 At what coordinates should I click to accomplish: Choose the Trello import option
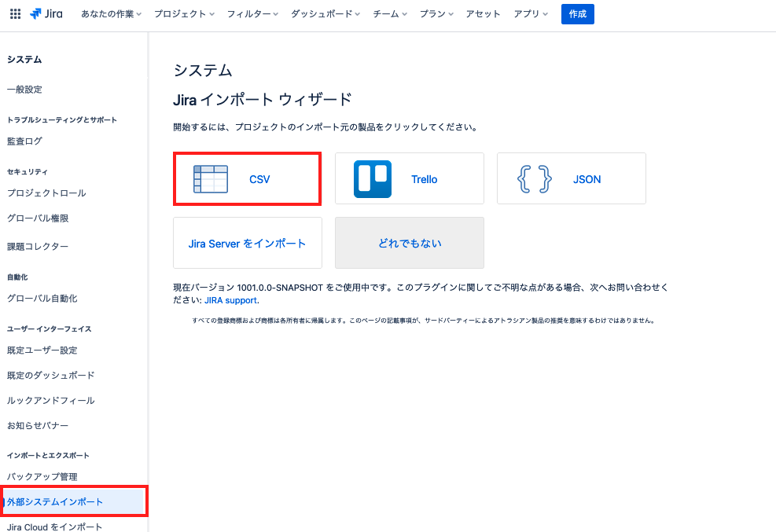tap(410, 178)
